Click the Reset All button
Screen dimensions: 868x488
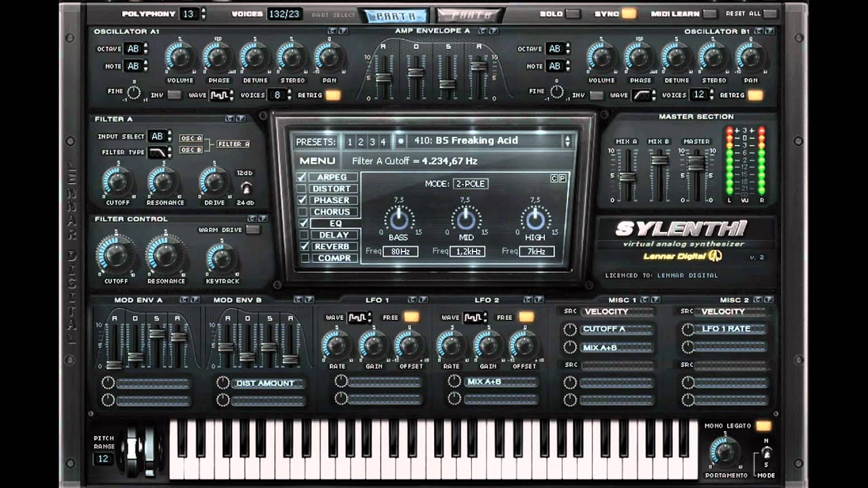[770, 14]
